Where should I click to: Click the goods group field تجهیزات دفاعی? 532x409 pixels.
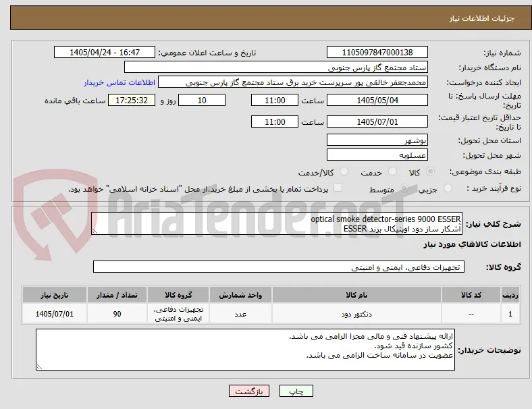point(279,267)
